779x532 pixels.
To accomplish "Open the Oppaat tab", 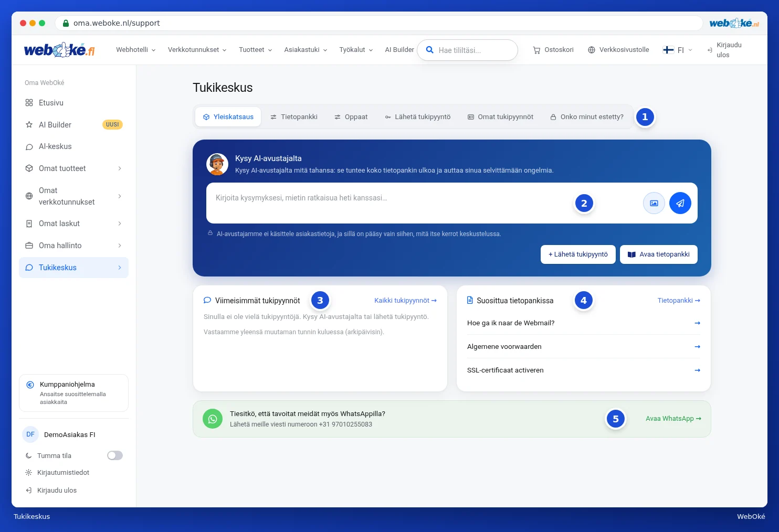I will coord(351,117).
